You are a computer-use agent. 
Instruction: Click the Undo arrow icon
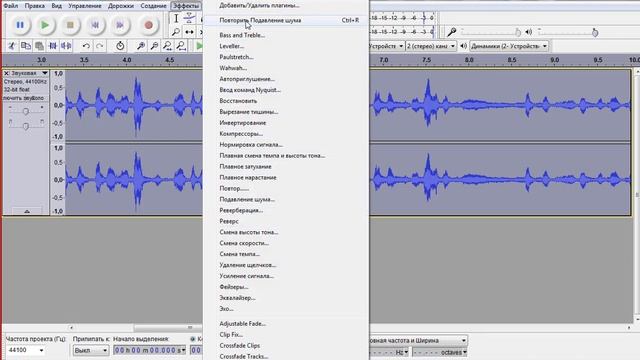[x=86, y=46]
